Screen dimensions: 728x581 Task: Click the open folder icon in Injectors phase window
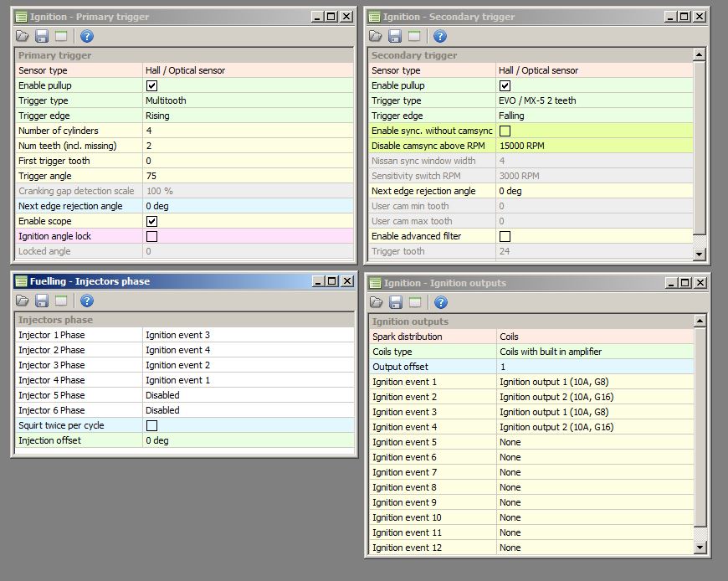(22, 301)
